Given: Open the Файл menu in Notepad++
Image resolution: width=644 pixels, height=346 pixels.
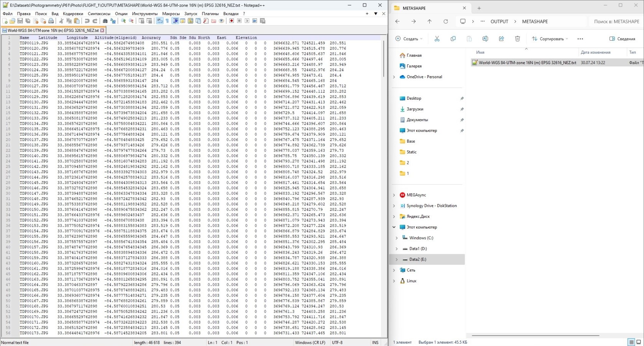Looking at the screenshot, I should click(8, 13).
